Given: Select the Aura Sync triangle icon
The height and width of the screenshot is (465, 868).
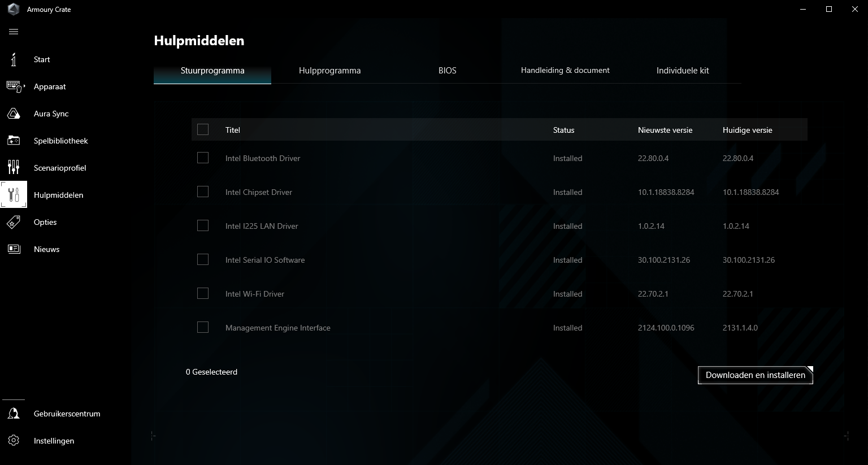Looking at the screenshot, I should [14, 114].
